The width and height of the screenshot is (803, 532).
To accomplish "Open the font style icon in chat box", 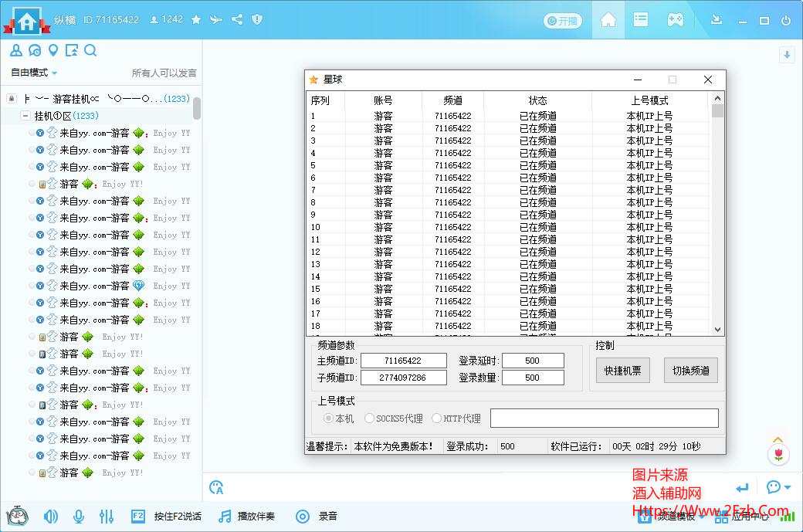I will tap(216, 487).
